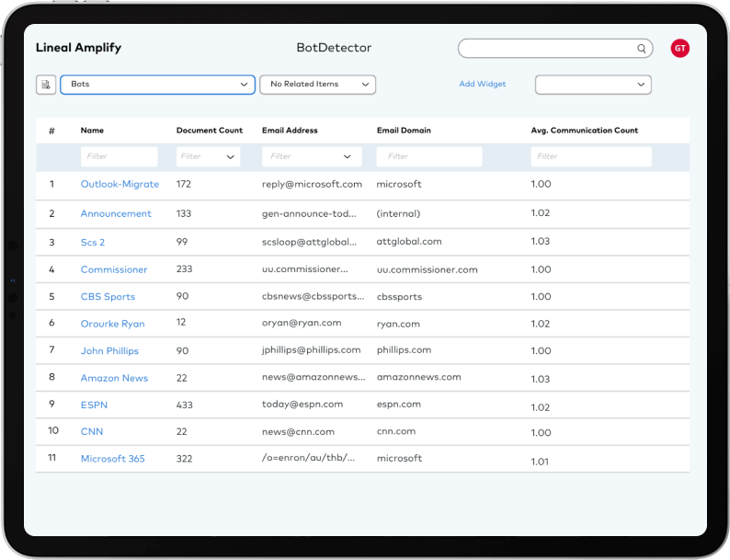This screenshot has width=730, height=560.
Task: Click the document list icon beside Bots
Action: click(46, 85)
